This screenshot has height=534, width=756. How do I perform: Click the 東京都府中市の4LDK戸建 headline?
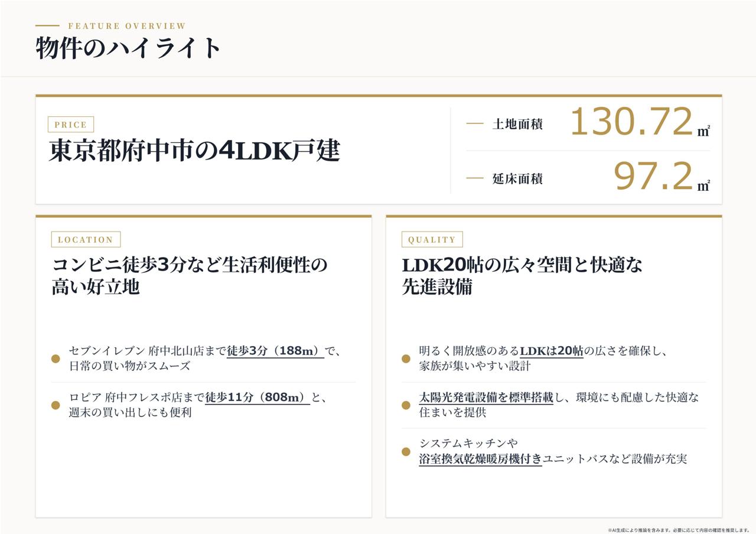pyautogui.click(x=194, y=151)
